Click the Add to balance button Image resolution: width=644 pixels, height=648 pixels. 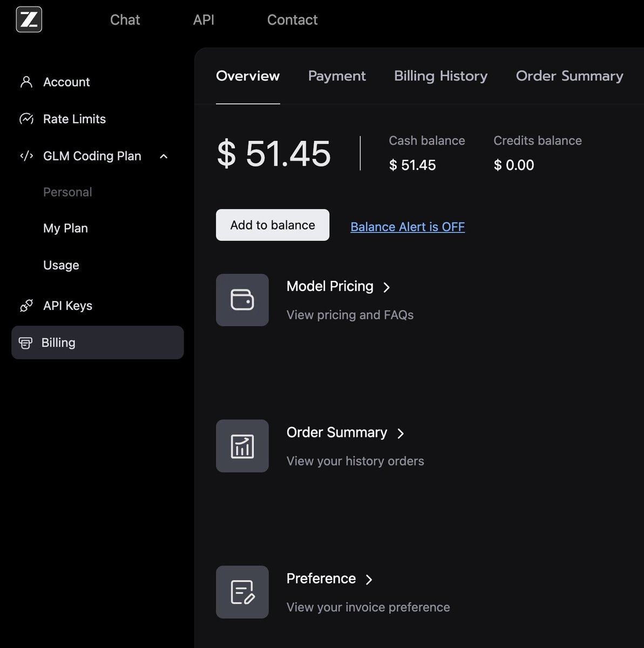tap(273, 225)
